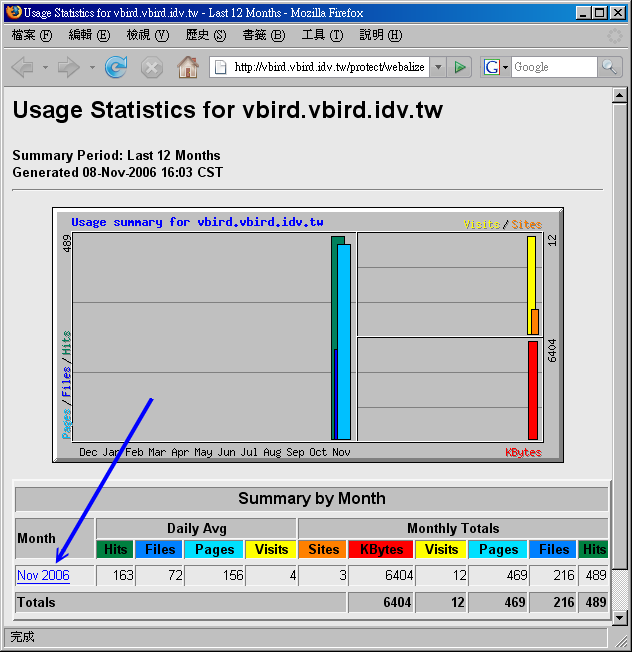Open the 檔案 (File) menu
The image size is (632, 652).
point(30,35)
